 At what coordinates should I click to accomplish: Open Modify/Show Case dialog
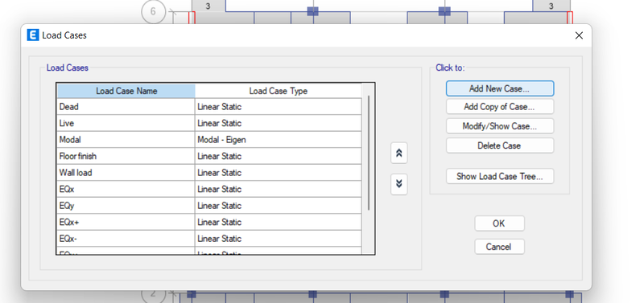pos(499,126)
